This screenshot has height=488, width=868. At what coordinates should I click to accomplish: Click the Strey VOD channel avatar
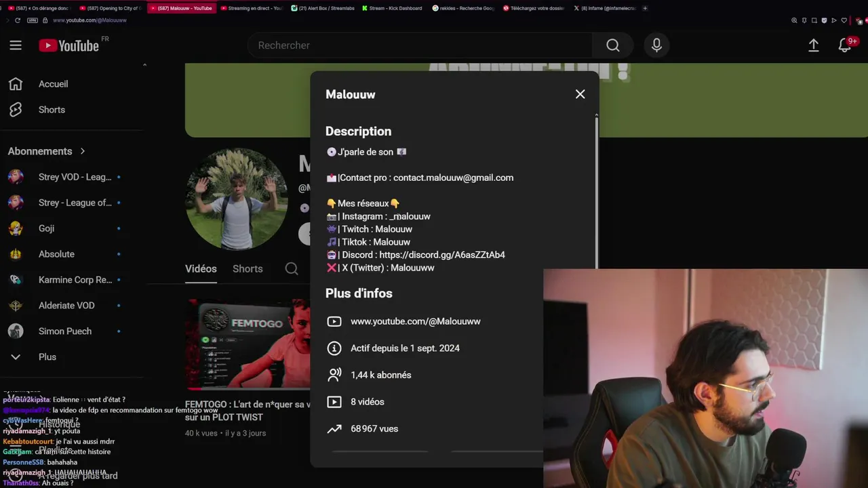click(16, 177)
